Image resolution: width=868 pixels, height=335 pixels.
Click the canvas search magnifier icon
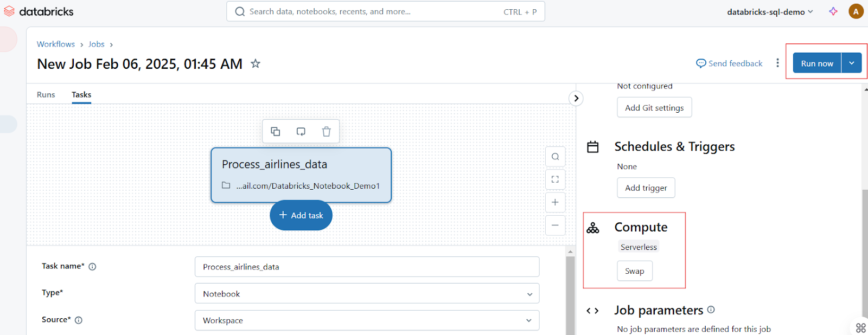point(555,157)
